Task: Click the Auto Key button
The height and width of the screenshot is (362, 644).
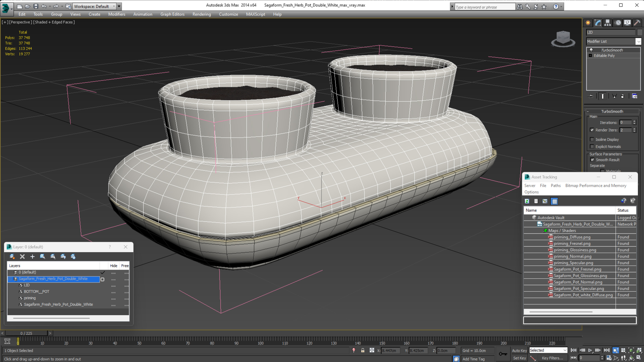Action: point(519,350)
